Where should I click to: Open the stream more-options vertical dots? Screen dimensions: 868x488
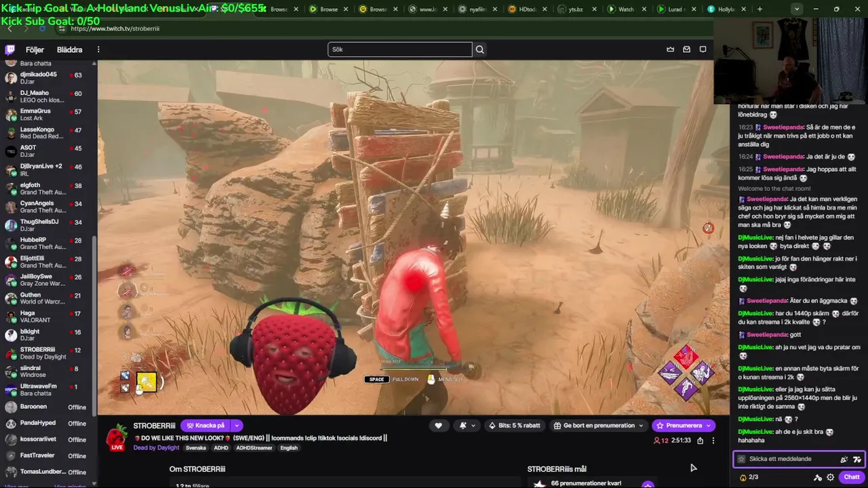tap(713, 441)
